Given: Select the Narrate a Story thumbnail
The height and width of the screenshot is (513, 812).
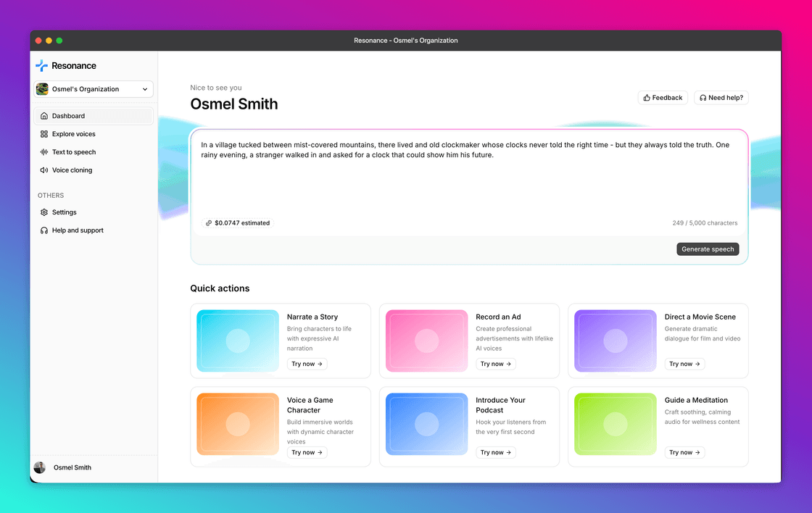Looking at the screenshot, I should 238,341.
